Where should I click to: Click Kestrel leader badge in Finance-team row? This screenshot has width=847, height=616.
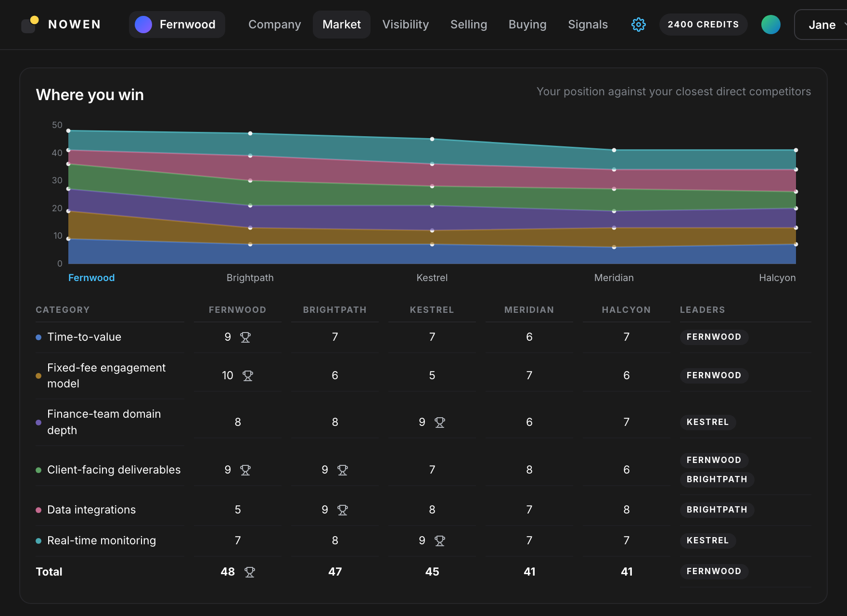707,422
